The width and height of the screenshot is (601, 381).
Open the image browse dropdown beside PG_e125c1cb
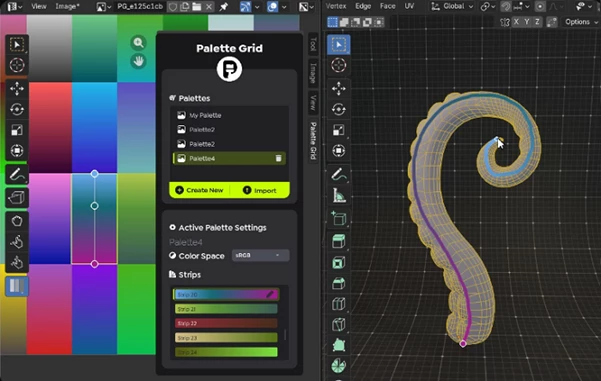coord(104,7)
